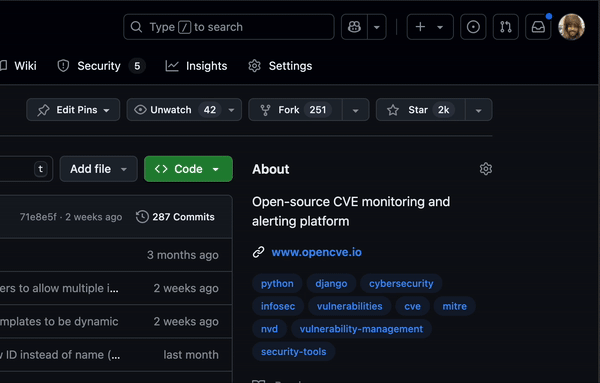This screenshot has height=383, width=600.
Task: Click the Settings tab gear icon
Action: pyautogui.click(x=254, y=66)
